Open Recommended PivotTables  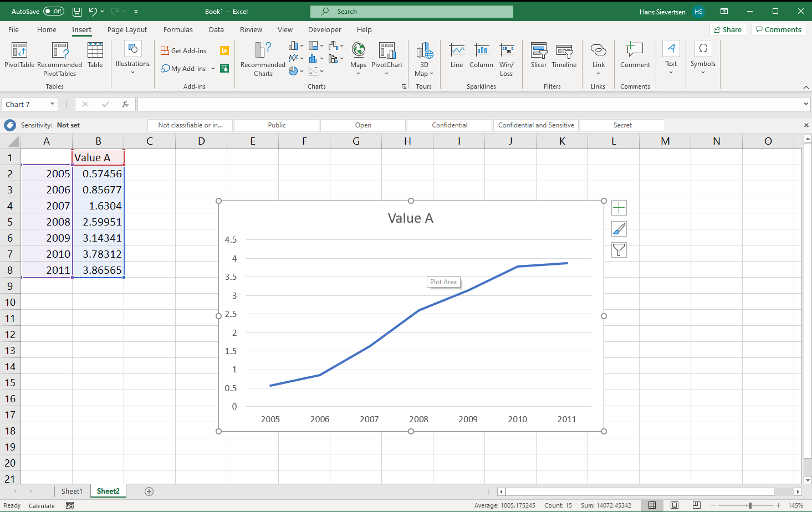coord(59,59)
